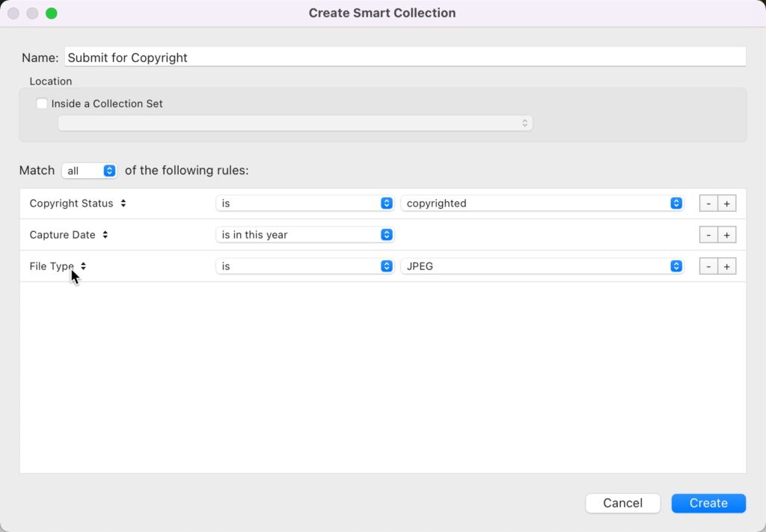766x532 pixels.
Task: Open the 'is in this year' operator dropdown
Action: 305,235
